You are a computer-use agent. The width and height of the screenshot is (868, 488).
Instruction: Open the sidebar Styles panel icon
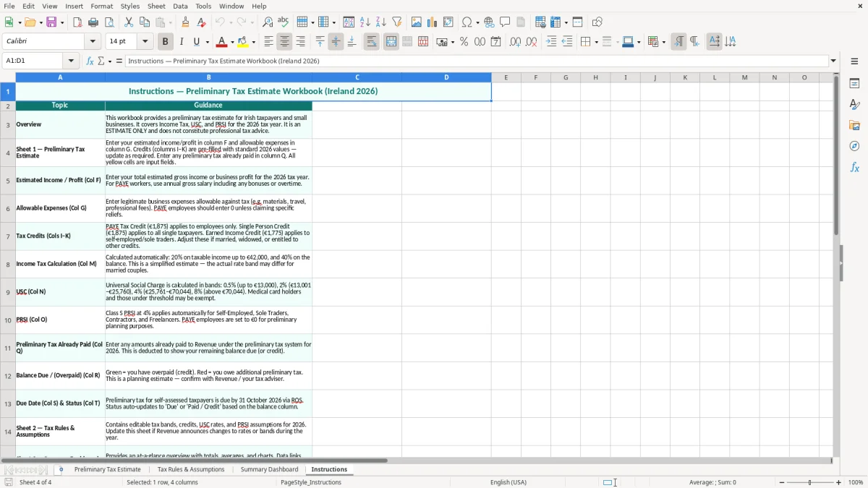[854, 105]
